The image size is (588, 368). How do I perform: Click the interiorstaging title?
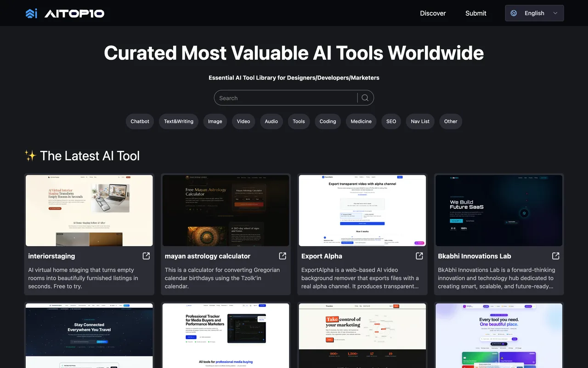[51, 256]
